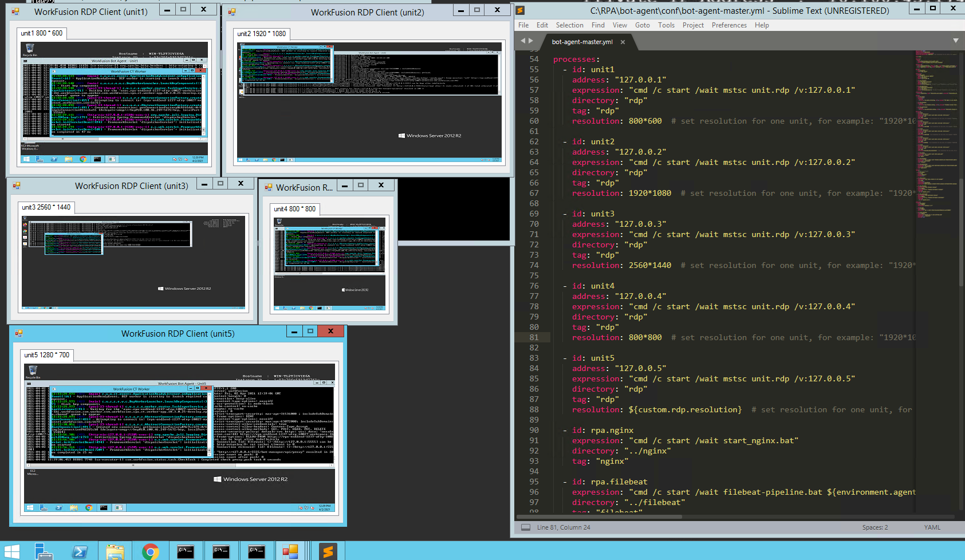Open the Spaces: 2 indentation selector
This screenshot has width=965, height=560.
[x=875, y=527]
